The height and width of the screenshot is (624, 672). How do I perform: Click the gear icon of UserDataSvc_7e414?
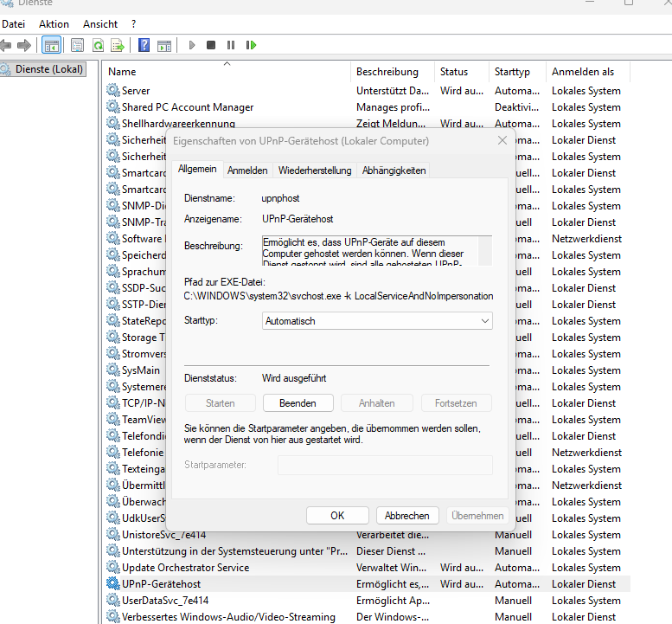pos(112,600)
